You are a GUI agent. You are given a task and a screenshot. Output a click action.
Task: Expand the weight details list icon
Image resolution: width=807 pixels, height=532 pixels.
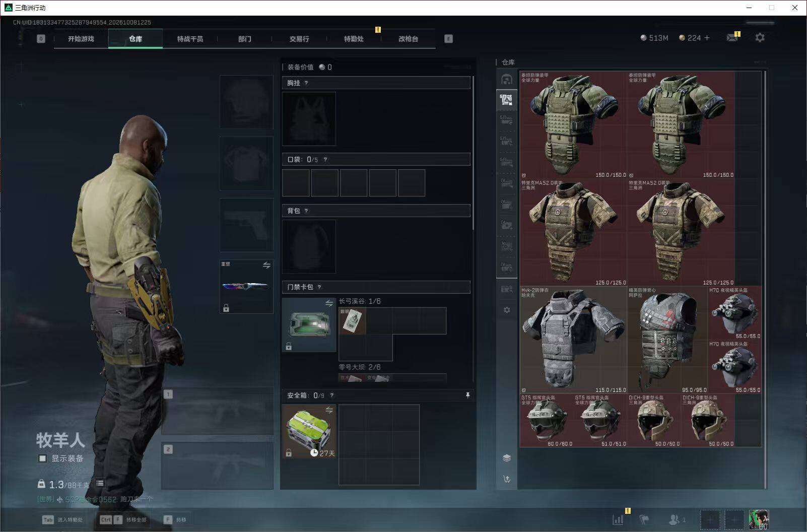point(100,483)
